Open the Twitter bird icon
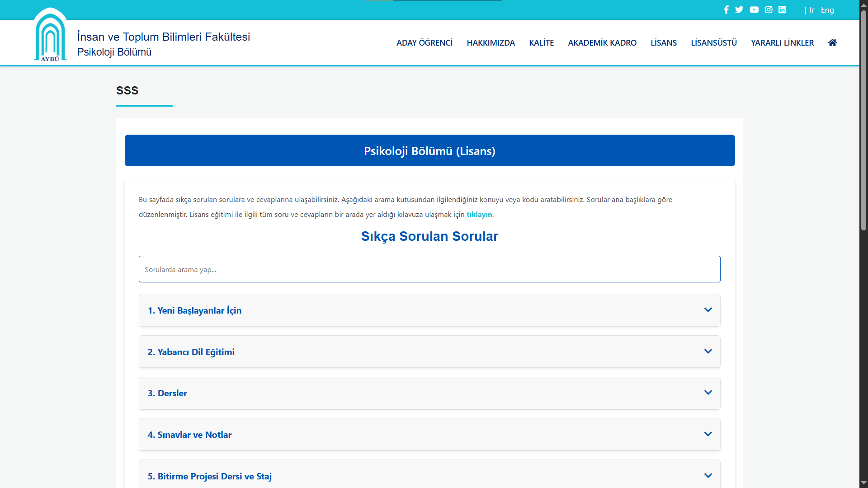Screen dimensions: 868x488 tap(739, 10)
